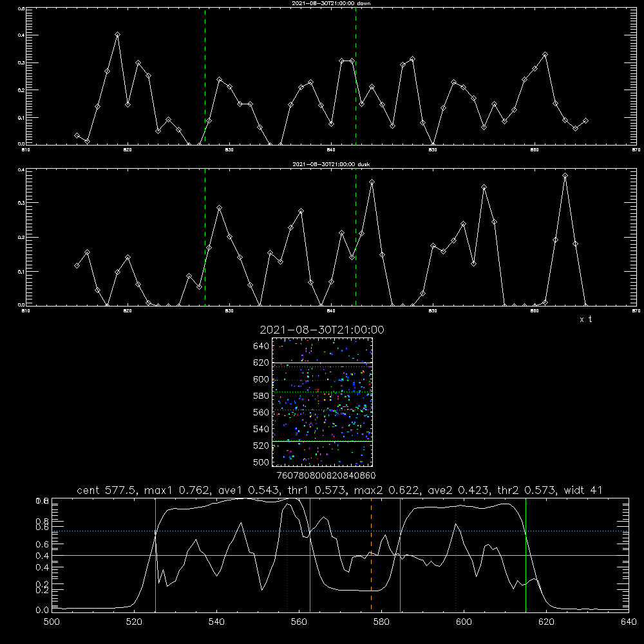Click the tallest rightmost peak marker in the dusk plot
The height and width of the screenshot is (644, 644).
565,176
